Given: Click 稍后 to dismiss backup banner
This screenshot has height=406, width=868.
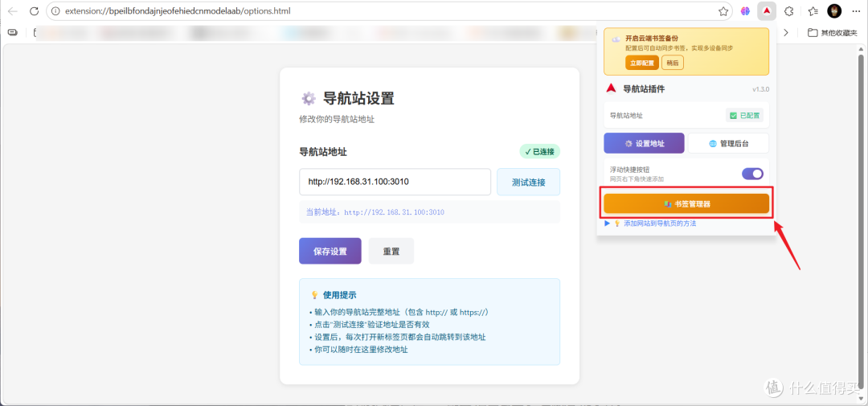Looking at the screenshot, I should coord(673,63).
